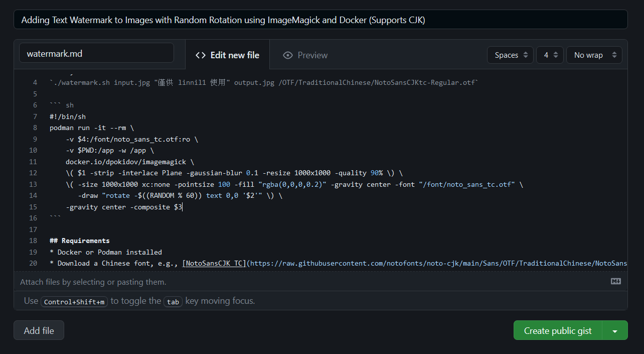Click Create public gist button
Viewport: 644px width, 354px height.
558,330
